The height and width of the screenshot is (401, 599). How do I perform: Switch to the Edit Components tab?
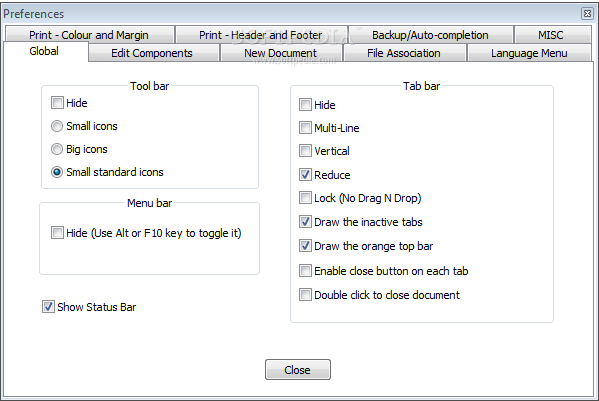click(x=154, y=53)
